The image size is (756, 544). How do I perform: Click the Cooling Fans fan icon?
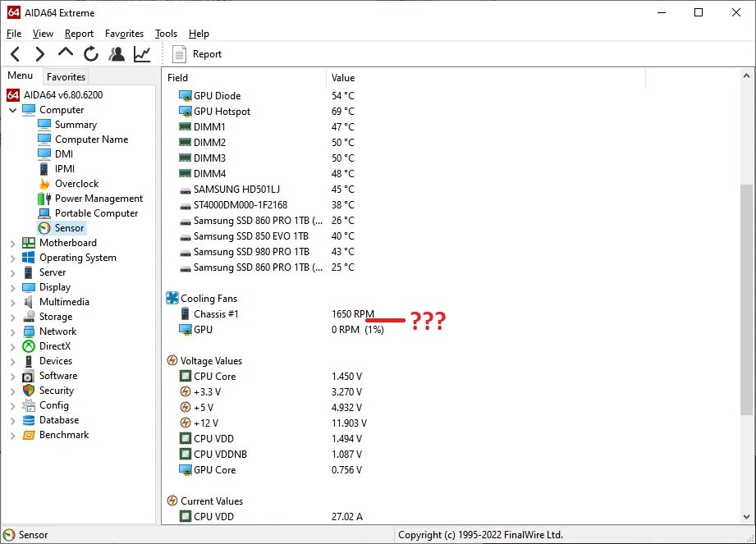click(172, 299)
